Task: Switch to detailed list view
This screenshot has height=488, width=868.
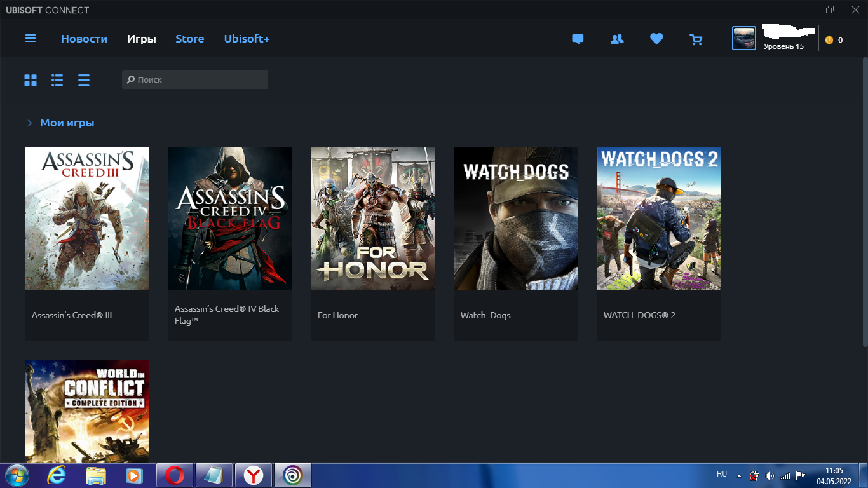Action: 57,80
